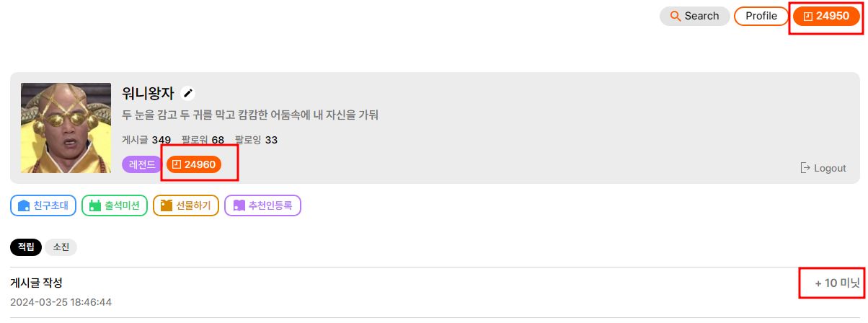The height and width of the screenshot is (323, 868).
Task: Open the 팔로워 68 followers count
Action: coord(203,140)
